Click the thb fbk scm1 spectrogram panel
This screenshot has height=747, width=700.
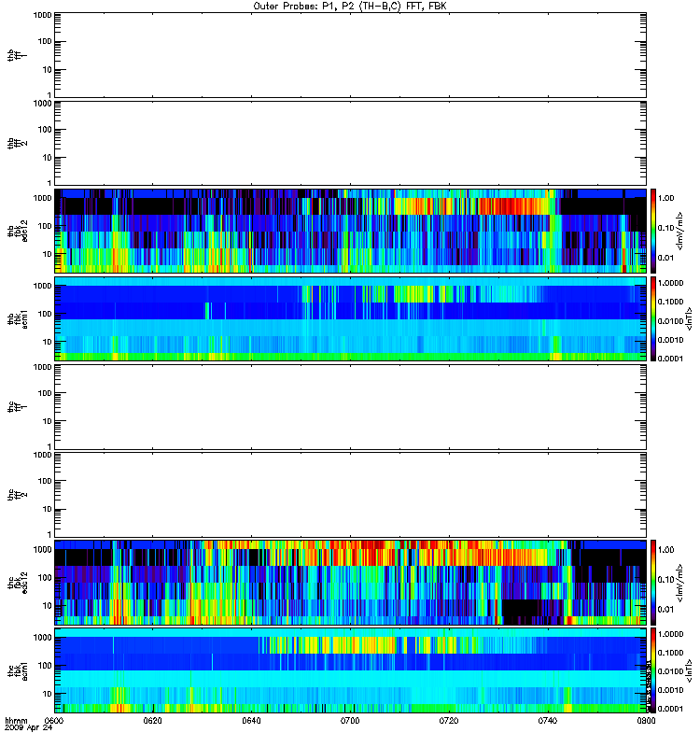click(x=351, y=318)
